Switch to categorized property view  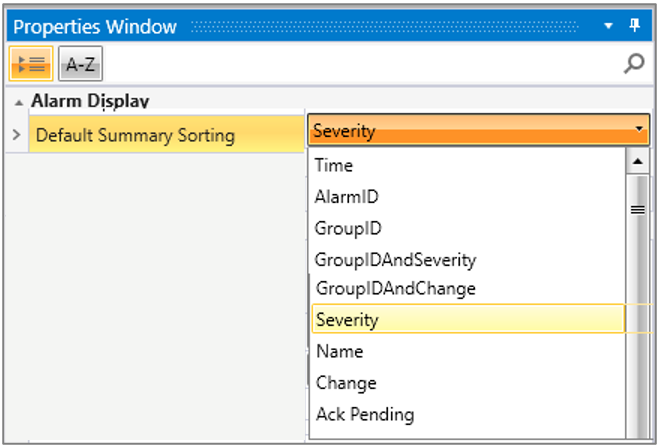(26, 65)
